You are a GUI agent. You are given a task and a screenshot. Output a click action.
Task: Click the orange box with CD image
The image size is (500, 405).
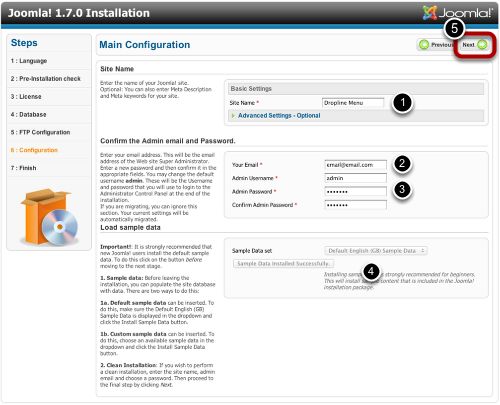(x=49, y=217)
